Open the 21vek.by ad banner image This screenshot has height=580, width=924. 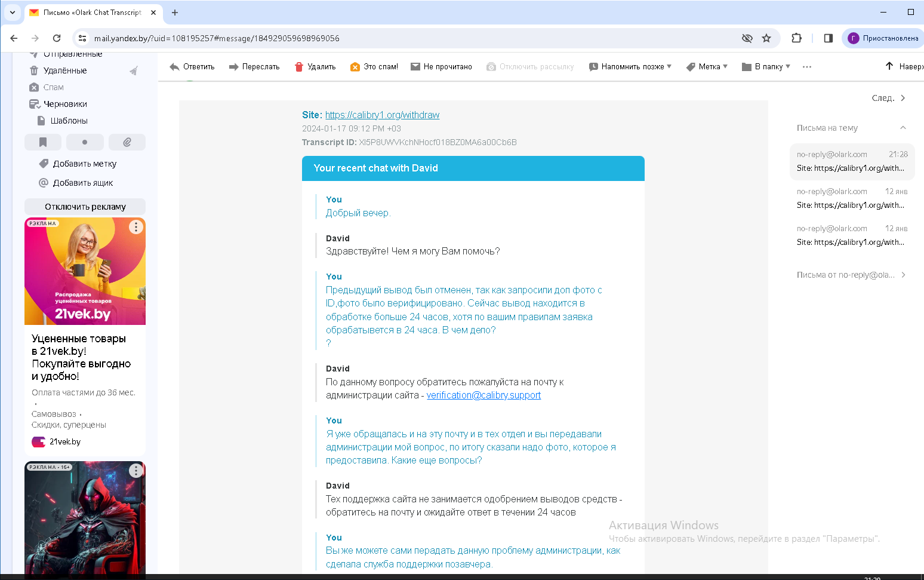pyautogui.click(x=85, y=271)
